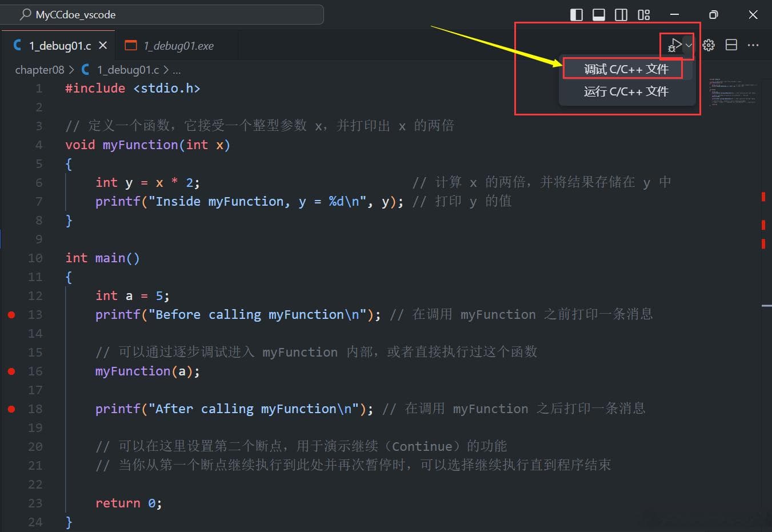Click the myFunction(a); call
The width and height of the screenshot is (772, 532).
pyautogui.click(x=148, y=371)
